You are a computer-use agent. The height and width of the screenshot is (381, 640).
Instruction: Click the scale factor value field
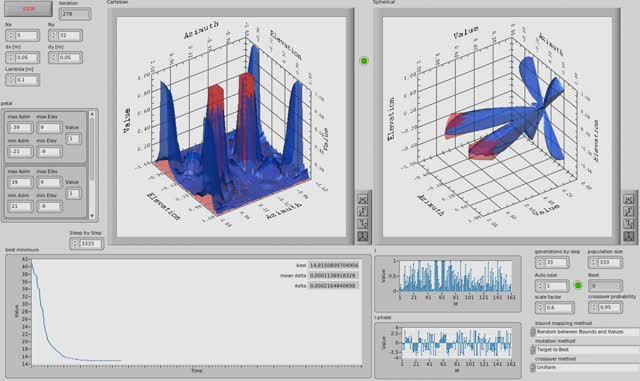[x=559, y=307]
